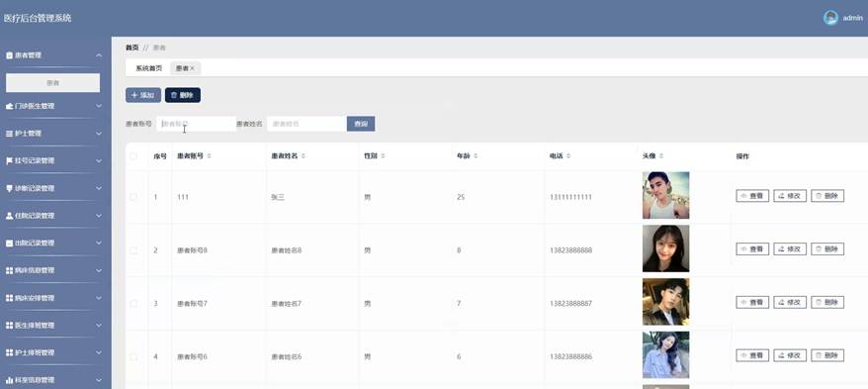
Task: Click the 患者账号 cell reading 111
Action: point(183,197)
